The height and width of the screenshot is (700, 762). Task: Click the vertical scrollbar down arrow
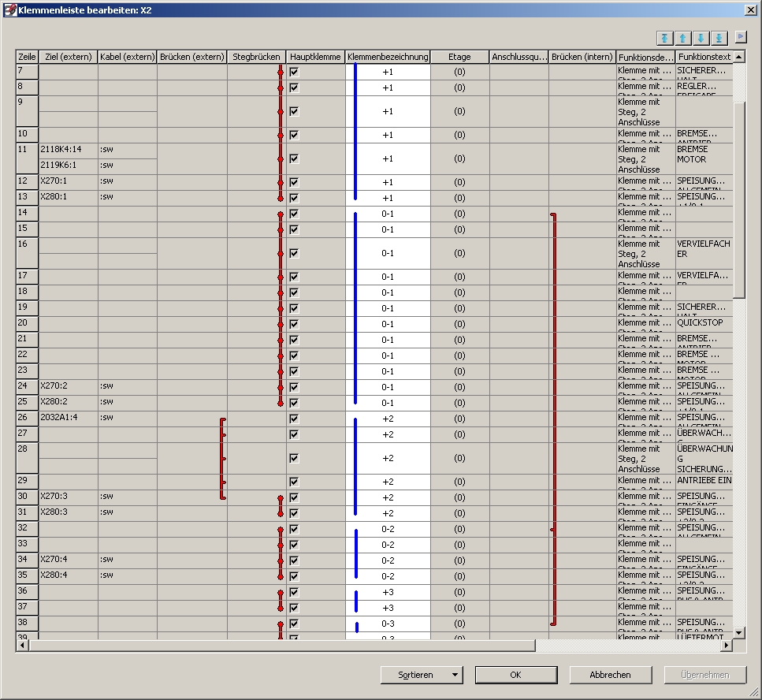738,632
